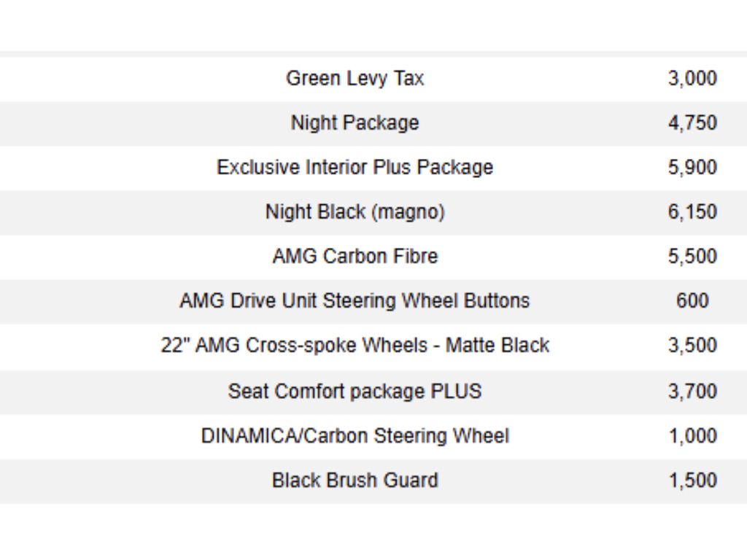Screen dimensions: 747x560
Task: Click the Green Levy Tax label
Action: (355, 79)
